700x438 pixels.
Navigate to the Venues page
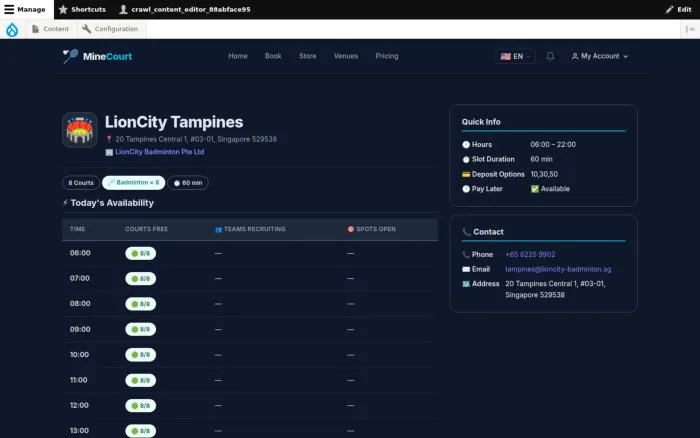click(346, 56)
